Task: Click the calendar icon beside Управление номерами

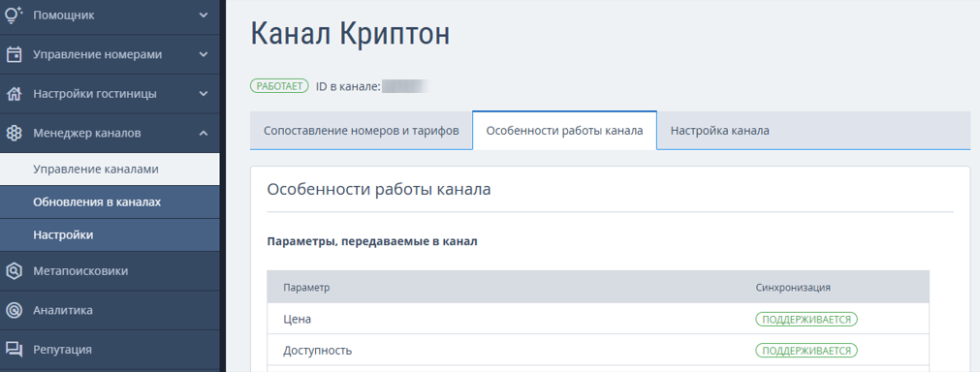Action: click(x=14, y=54)
